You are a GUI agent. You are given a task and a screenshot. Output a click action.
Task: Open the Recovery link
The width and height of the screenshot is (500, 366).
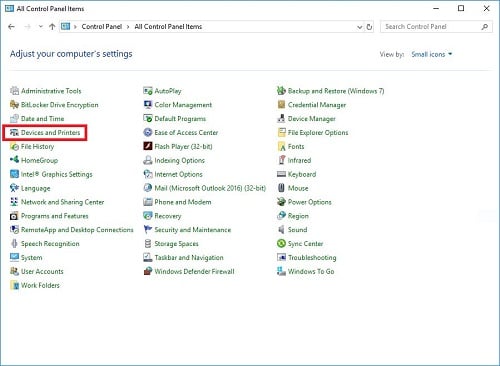[168, 216]
